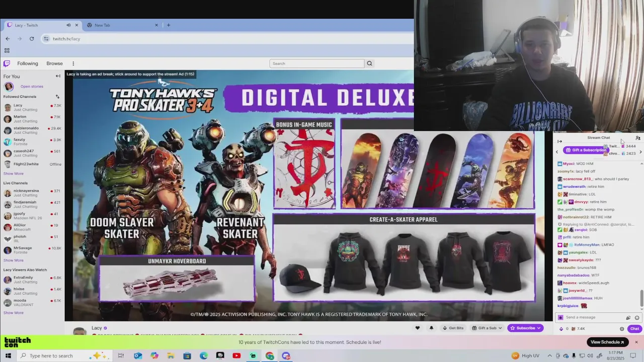Click Gift a Subscription button
644x362 pixels.
(586, 150)
